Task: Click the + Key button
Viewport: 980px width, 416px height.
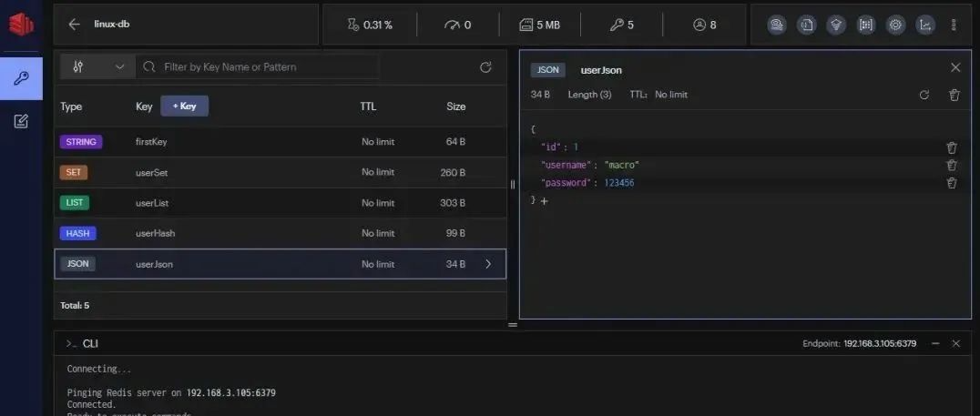Action: [184, 107]
